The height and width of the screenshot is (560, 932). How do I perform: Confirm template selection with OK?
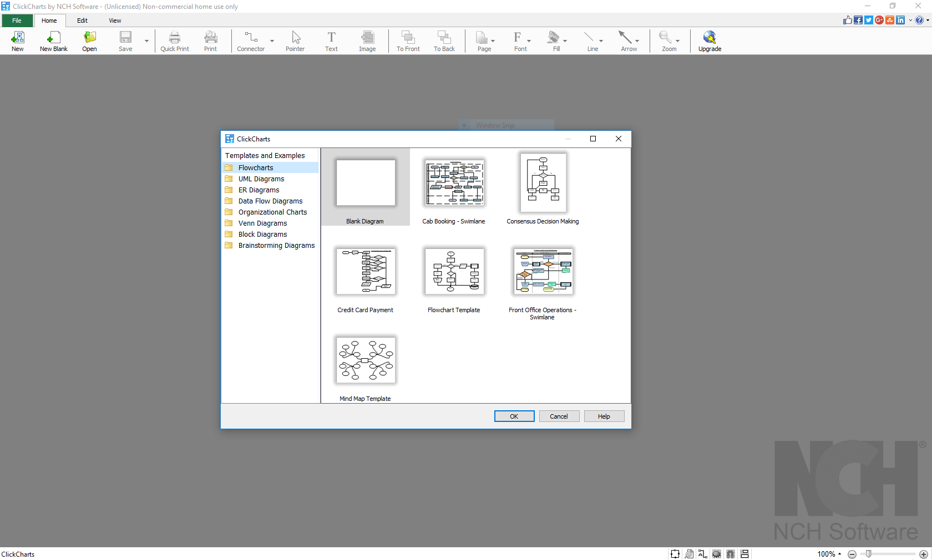click(x=514, y=416)
